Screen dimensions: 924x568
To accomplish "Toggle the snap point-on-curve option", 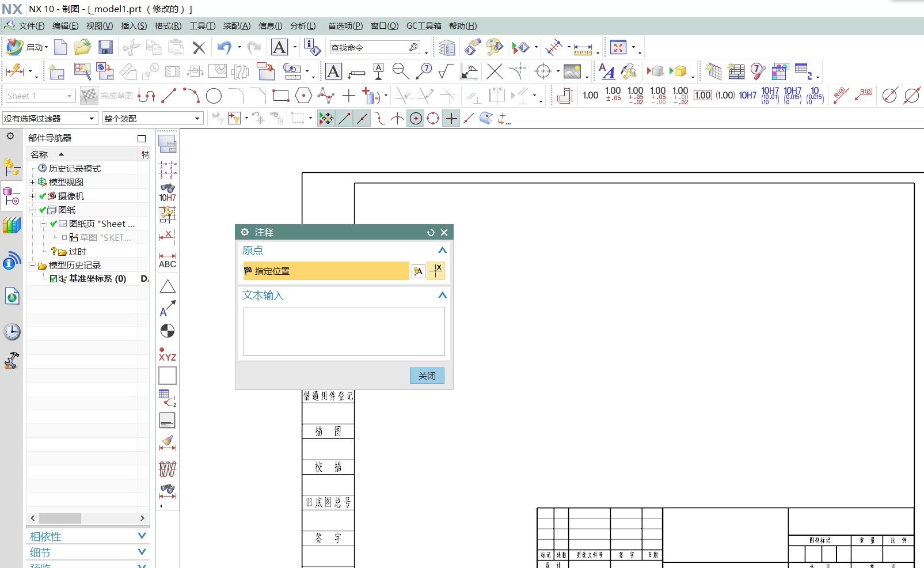I will (x=469, y=119).
